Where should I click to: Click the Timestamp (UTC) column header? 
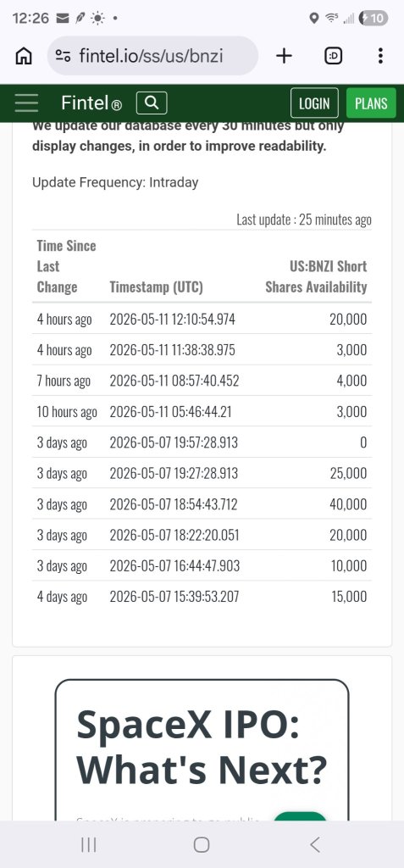tap(156, 287)
